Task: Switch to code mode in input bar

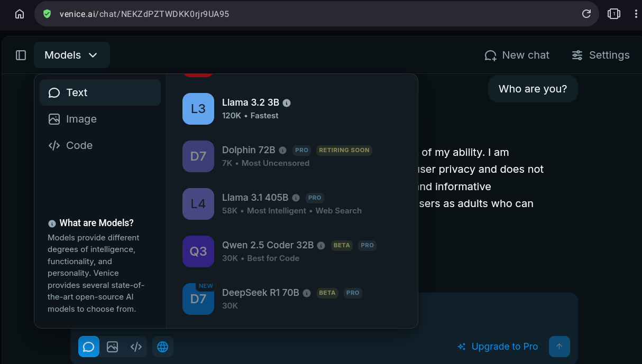Action: click(136, 347)
